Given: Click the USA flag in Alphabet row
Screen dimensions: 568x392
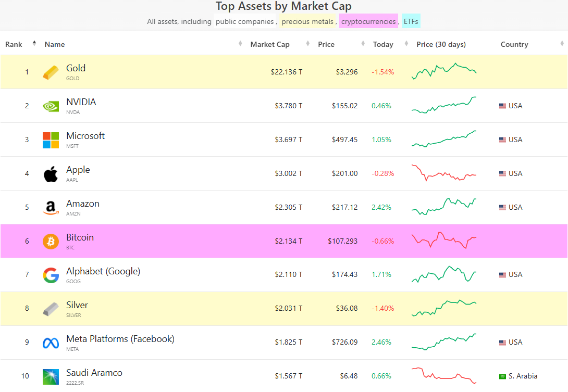Looking at the screenshot, I should pos(502,275).
